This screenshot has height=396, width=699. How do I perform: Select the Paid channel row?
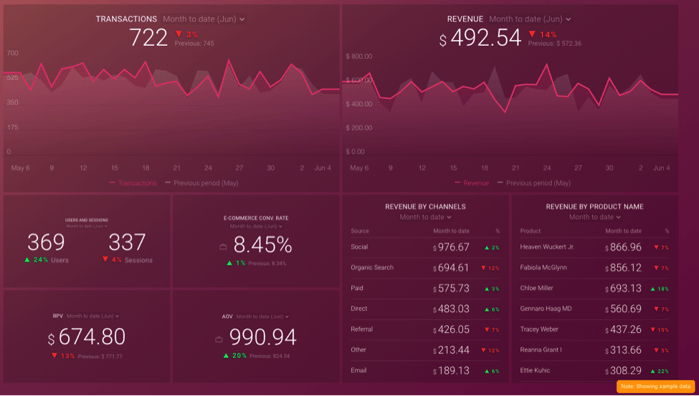[425, 288]
